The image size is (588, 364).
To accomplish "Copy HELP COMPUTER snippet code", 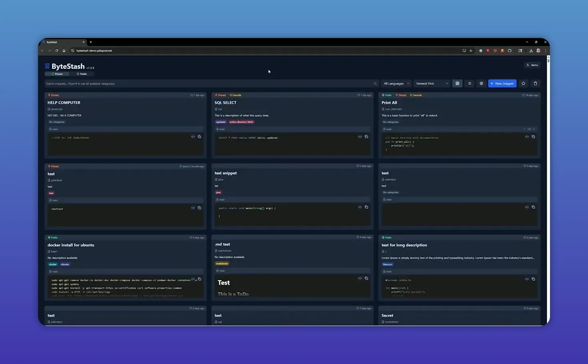I will [199, 137].
